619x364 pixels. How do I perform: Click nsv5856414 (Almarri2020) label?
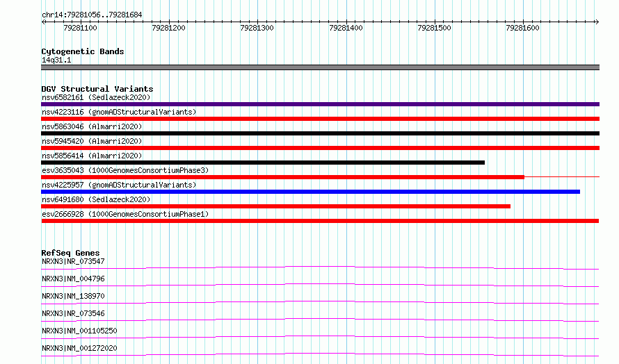(92, 156)
